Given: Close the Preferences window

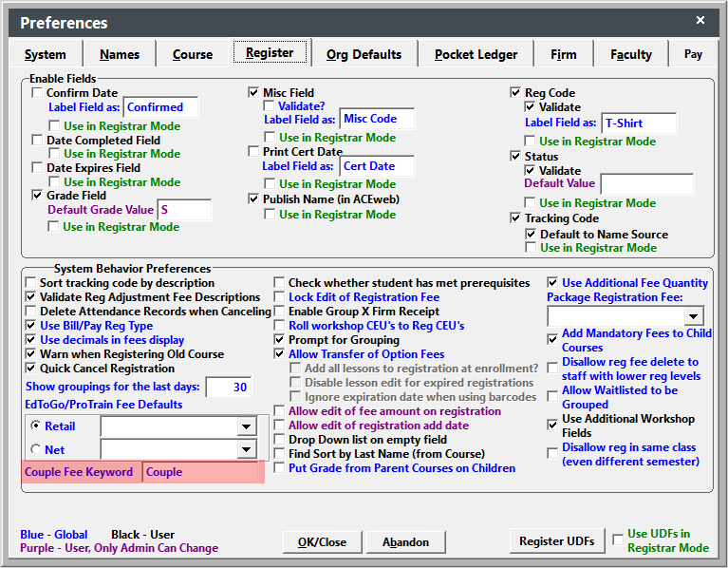Looking at the screenshot, I should 700,20.
